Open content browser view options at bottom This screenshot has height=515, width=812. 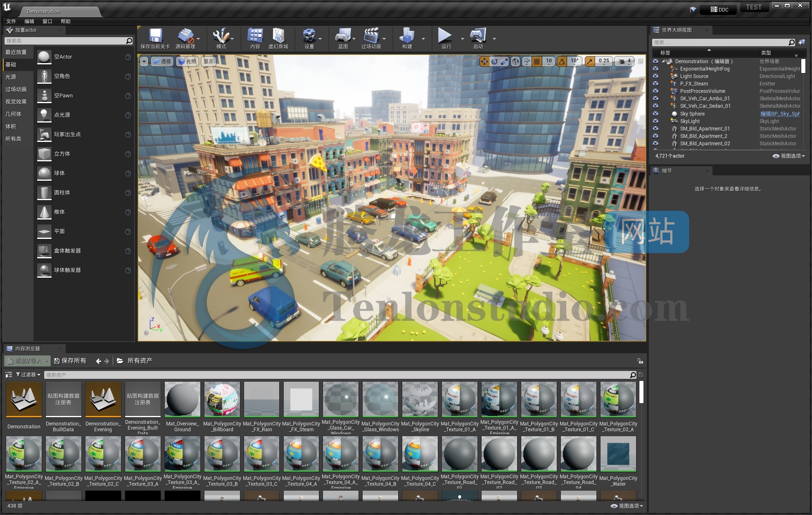point(627,506)
